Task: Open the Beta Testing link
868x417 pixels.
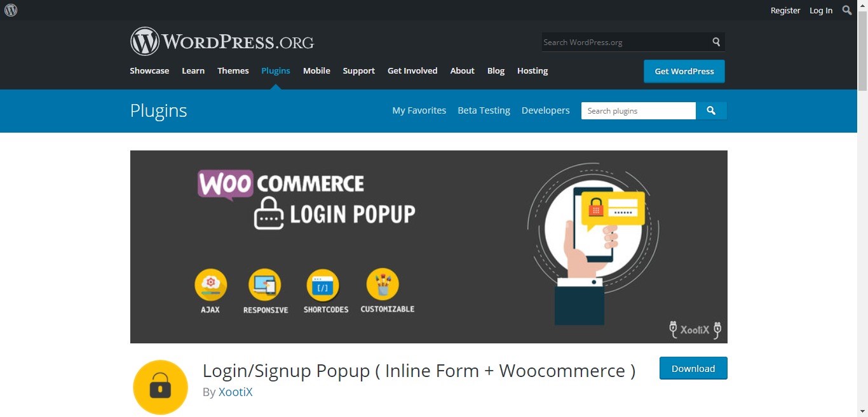Action: [484, 110]
